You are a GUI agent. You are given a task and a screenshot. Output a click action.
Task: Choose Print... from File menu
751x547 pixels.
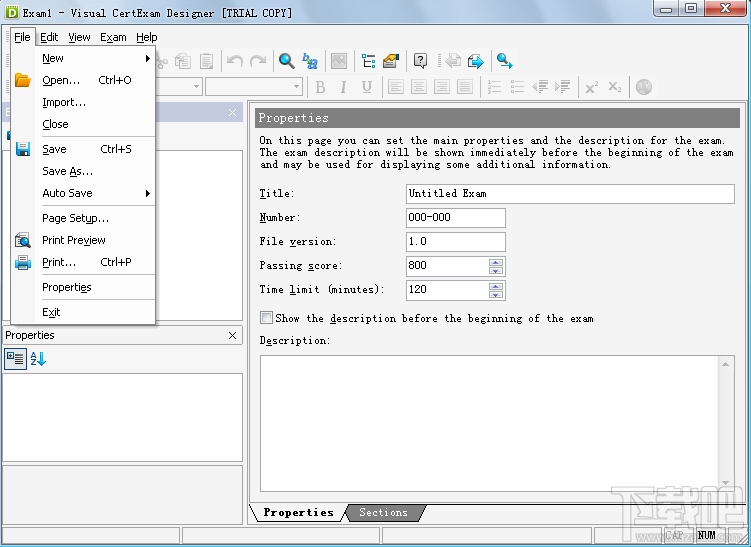tap(83, 262)
